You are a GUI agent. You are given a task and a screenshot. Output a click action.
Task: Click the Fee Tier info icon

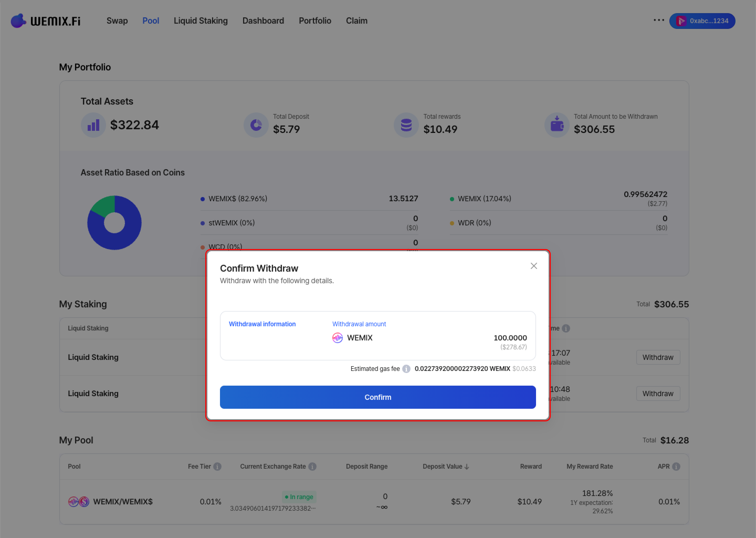pos(217,467)
